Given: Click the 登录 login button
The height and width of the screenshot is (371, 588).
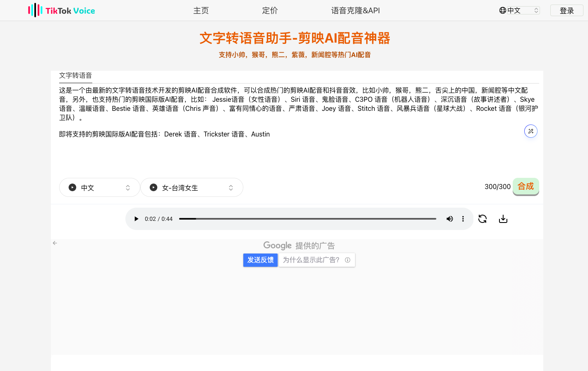Looking at the screenshot, I should [x=566, y=10].
